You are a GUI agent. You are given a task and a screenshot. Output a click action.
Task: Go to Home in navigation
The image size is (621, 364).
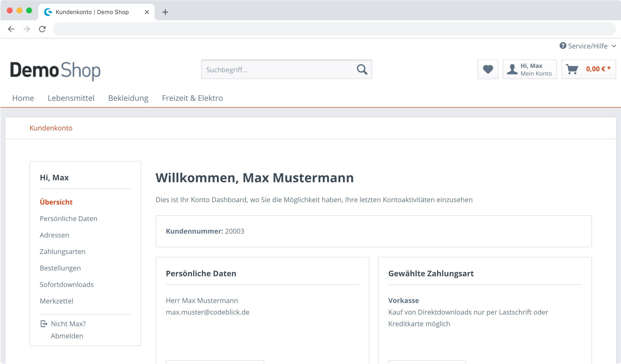click(23, 98)
